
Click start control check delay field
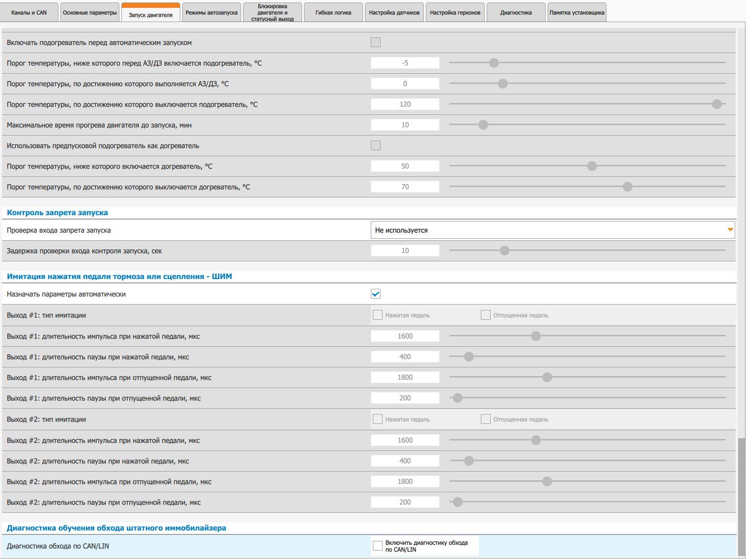(405, 251)
